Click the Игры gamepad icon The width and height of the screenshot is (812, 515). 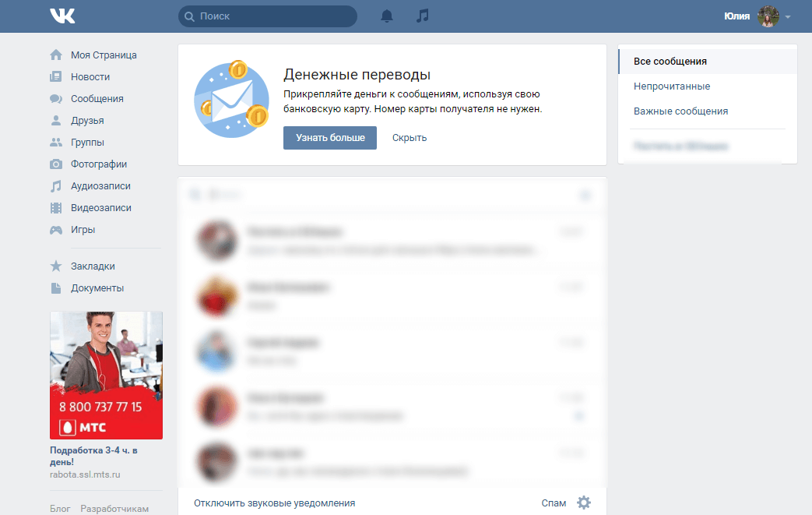[x=56, y=230]
